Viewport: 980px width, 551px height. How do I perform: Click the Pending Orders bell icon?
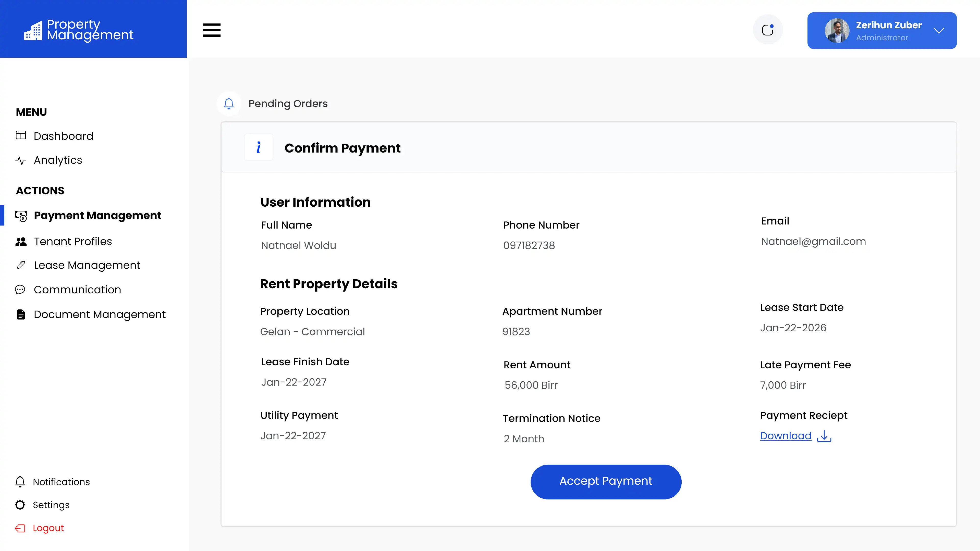tap(229, 103)
